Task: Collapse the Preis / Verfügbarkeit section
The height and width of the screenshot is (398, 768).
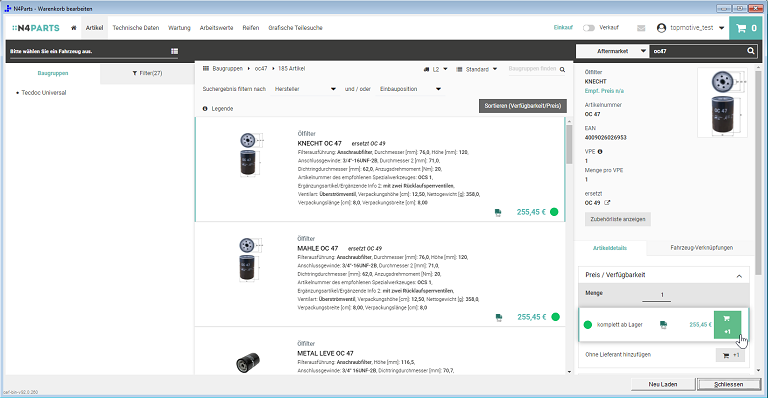Action: point(739,276)
